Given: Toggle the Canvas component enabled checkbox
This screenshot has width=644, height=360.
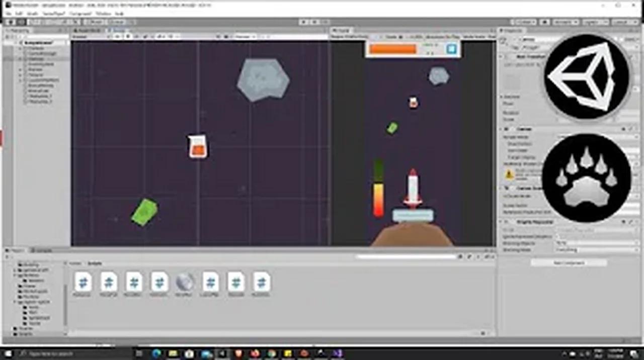Looking at the screenshot, I should 506,129.
